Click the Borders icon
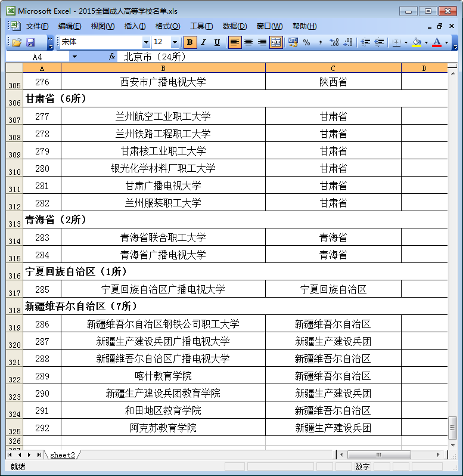The image size is (463, 476). click(x=396, y=42)
